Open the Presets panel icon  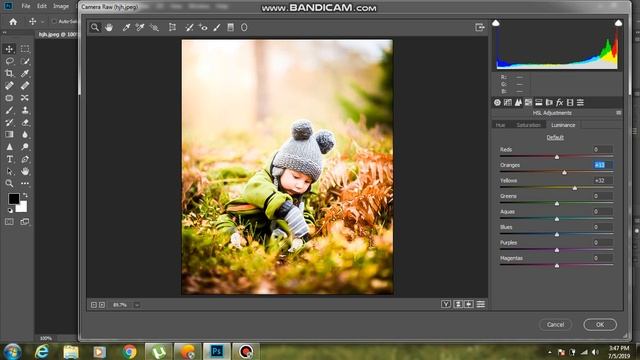[x=580, y=102]
